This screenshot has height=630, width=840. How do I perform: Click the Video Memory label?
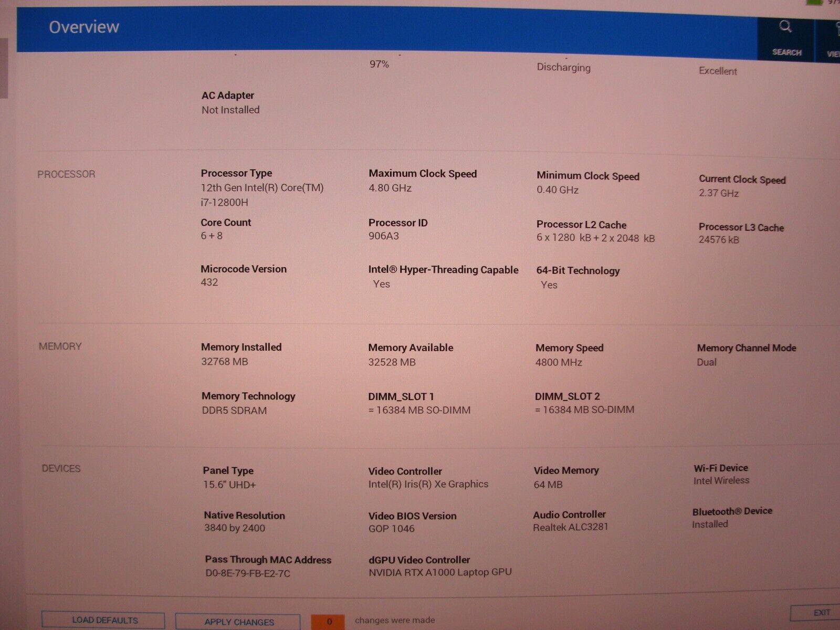(x=566, y=470)
